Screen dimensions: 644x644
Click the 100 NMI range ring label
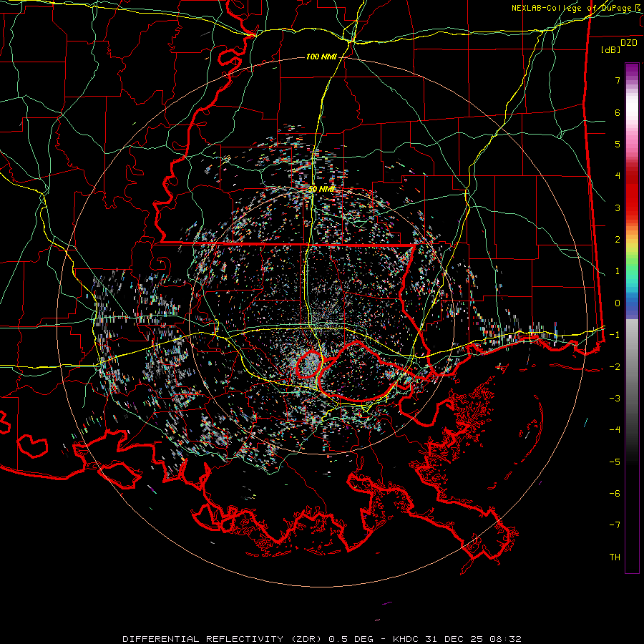(321, 57)
